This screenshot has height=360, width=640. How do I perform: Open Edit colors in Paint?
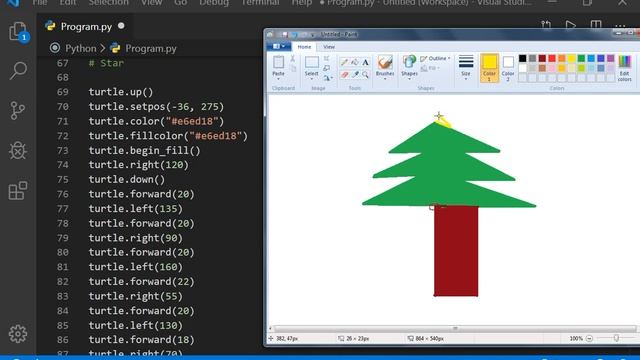click(624, 68)
